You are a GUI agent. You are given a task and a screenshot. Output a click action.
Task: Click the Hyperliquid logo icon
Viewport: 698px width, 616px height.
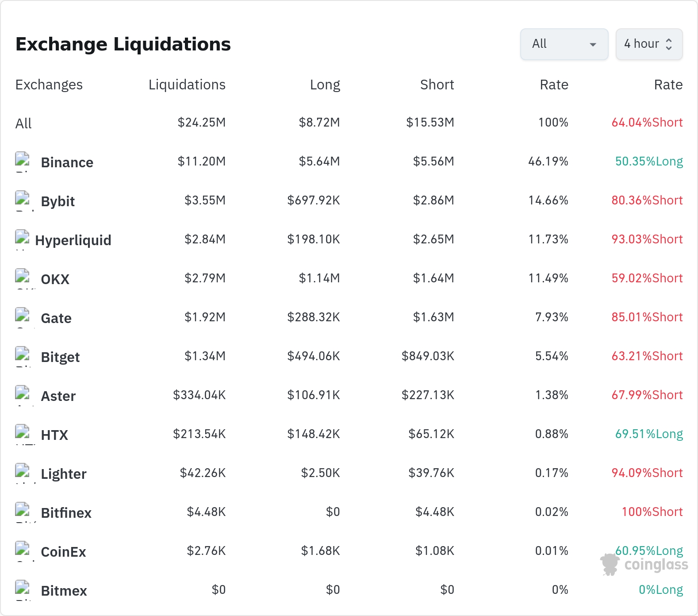(x=22, y=240)
